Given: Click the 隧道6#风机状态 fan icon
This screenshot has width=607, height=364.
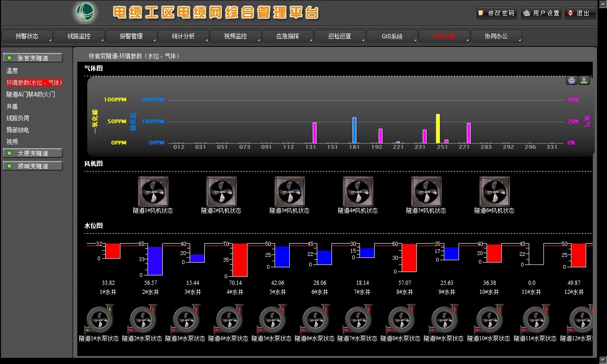Looking at the screenshot, I should [x=494, y=191].
